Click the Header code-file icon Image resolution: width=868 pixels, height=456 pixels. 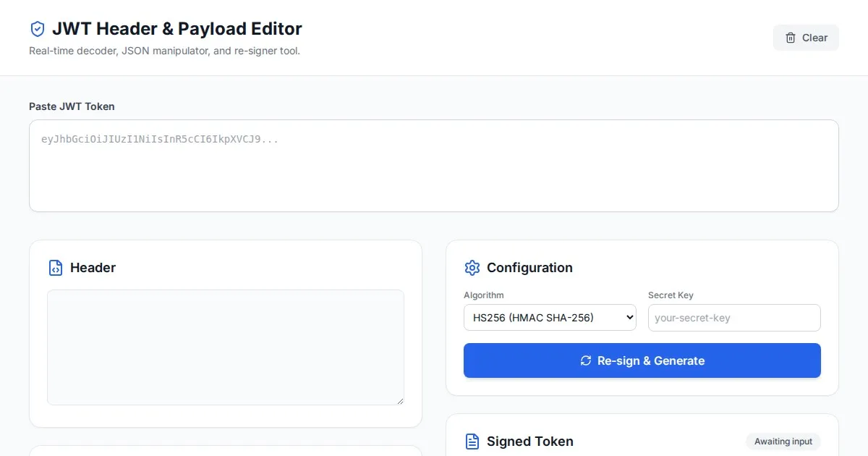click(56, 268)
